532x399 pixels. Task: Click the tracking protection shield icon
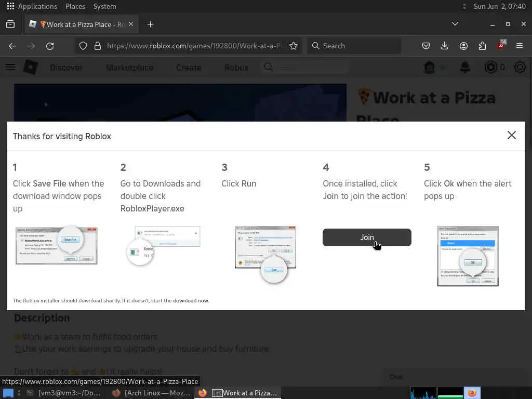point(83,46)
